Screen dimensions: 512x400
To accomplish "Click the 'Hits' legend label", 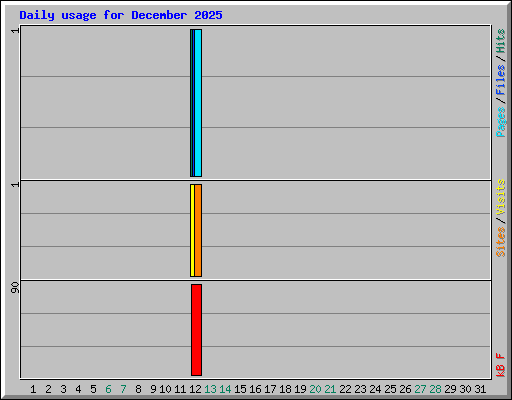I will point(500,41).
